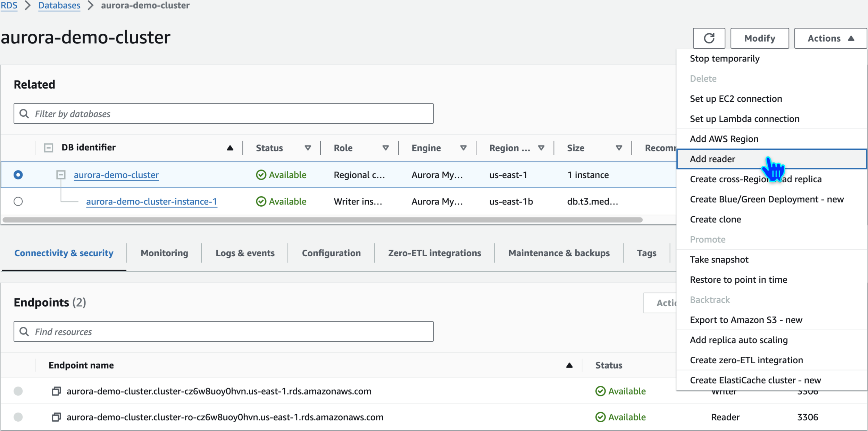Click Endpoint name sort arrow

click(569, 365)
